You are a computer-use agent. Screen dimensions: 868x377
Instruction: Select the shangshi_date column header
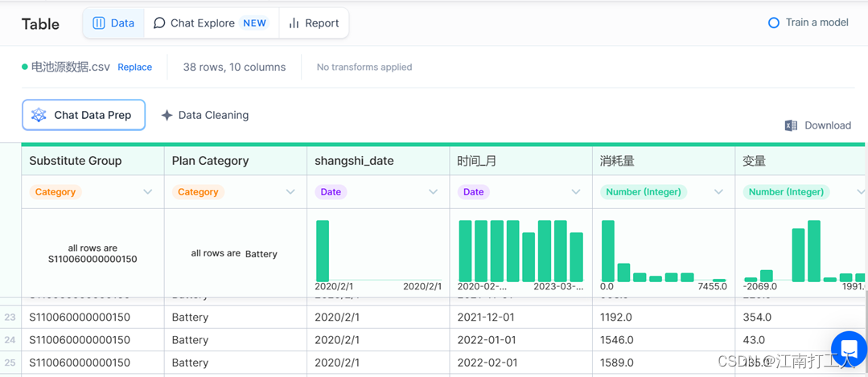coord(379,161)
